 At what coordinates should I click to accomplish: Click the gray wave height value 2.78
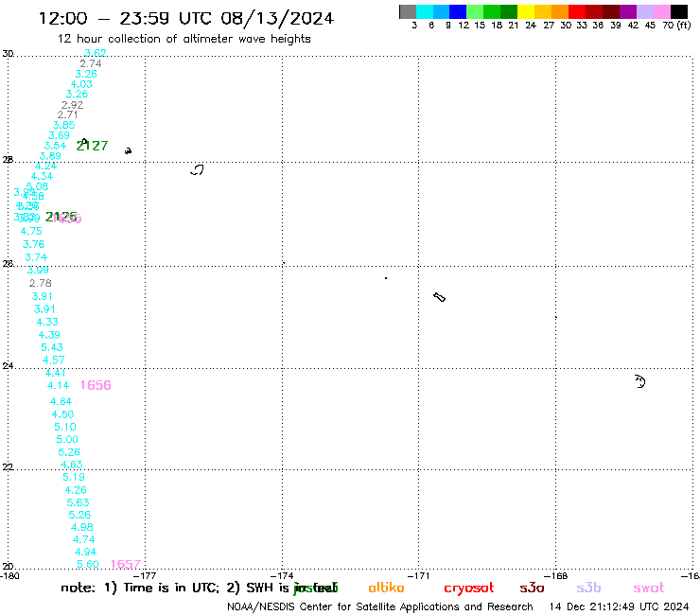(x=40, y=283)
